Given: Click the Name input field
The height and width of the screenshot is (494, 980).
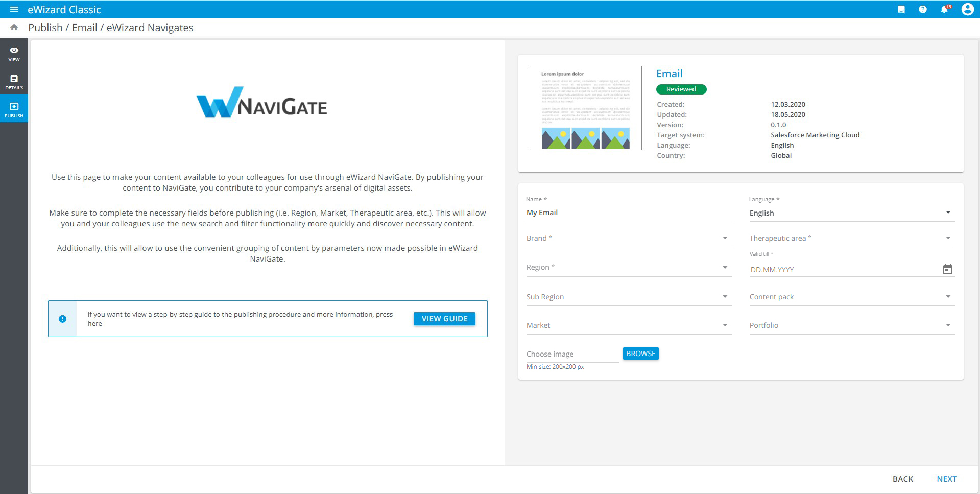Looking at the screenshot, I should pyautogui.click(x=628, y=213).
